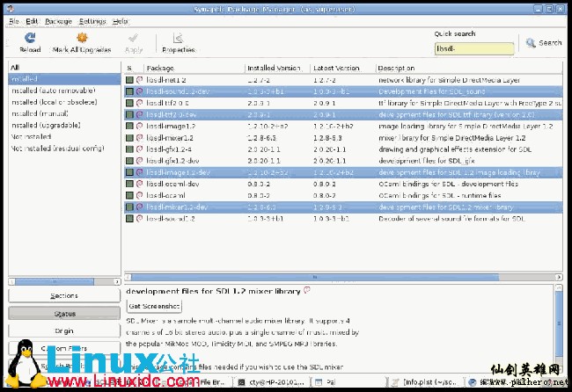Click inside the Quick search field
572x392 pixels.
coord(473,48)
